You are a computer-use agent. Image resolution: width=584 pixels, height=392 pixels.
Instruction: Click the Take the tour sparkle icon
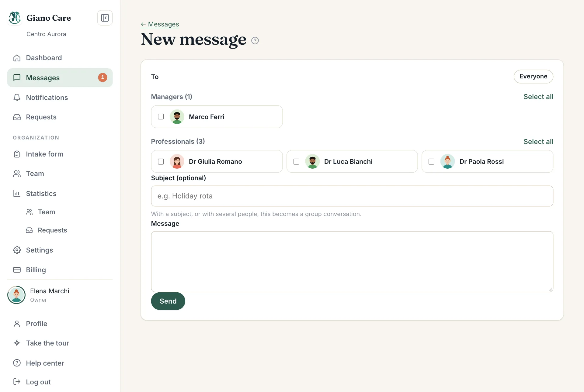(17, 343)
